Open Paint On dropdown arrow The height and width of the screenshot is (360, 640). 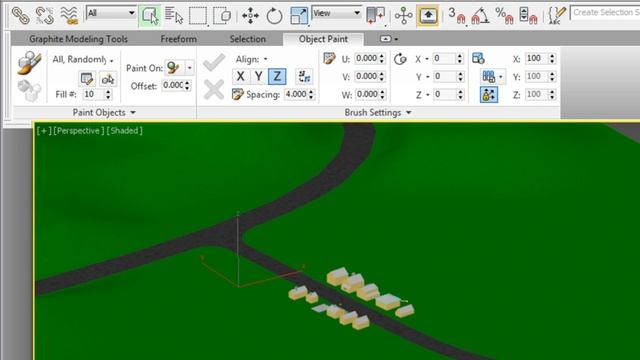pos(189,67)
